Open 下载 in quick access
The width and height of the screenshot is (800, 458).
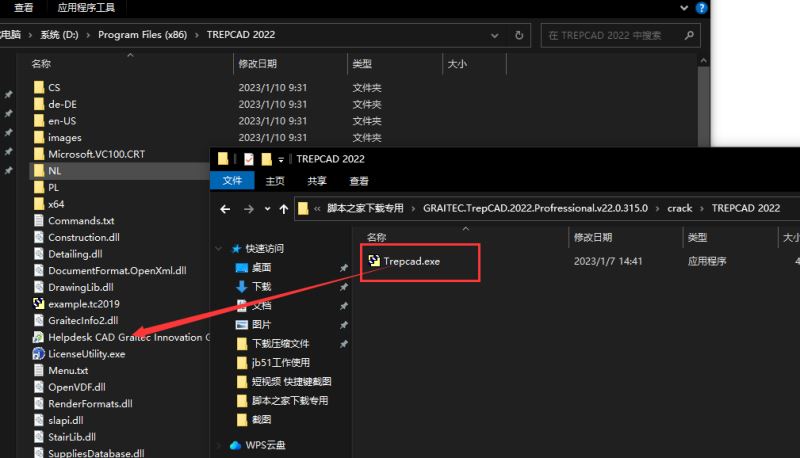[x=261, y=287]
